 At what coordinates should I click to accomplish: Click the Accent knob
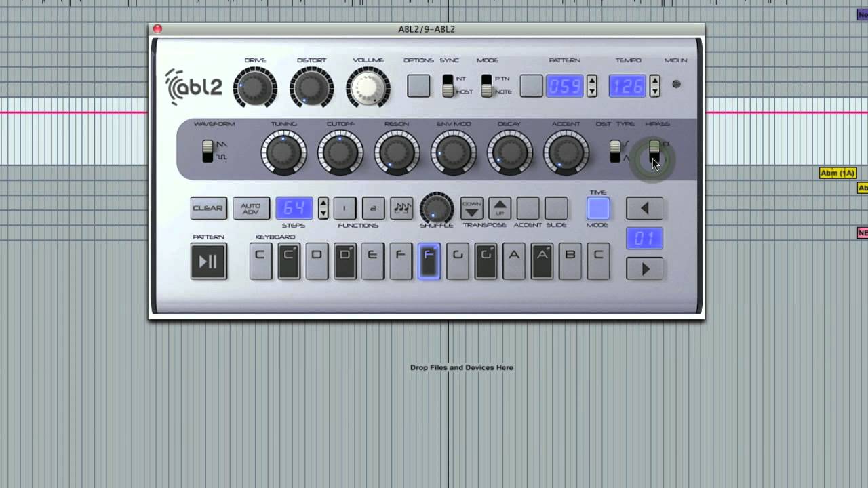pos(566,152)
